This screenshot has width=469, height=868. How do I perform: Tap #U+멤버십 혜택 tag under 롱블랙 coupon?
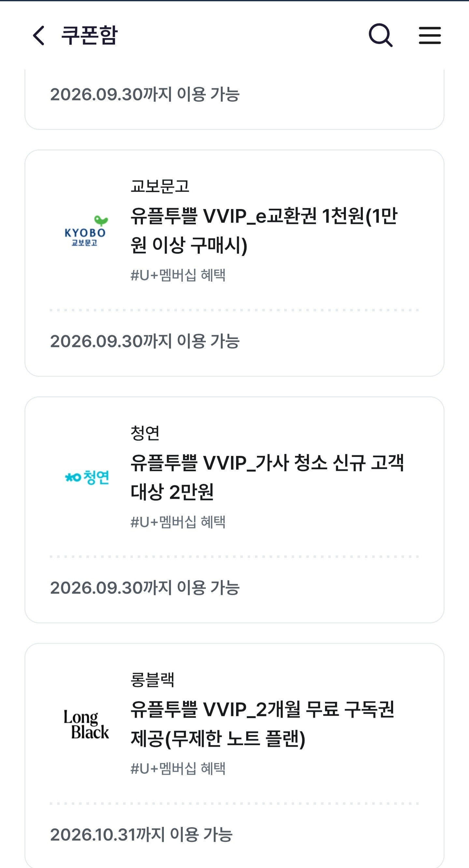(x=178, y=768)
